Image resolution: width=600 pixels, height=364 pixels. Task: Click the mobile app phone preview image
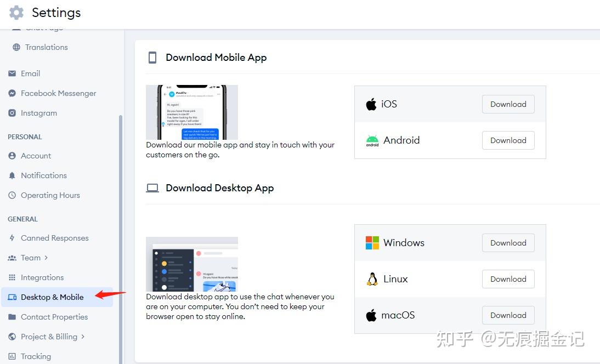(192, 112)
